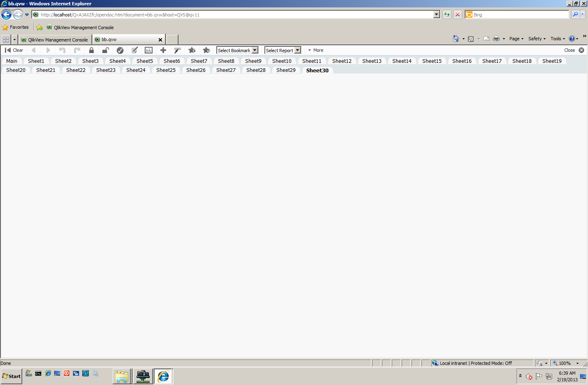The height and width of the screenshot is (385, 588).
Task: Open the chart creation icon on the toolbar
Action: click(x=148, y=50)
